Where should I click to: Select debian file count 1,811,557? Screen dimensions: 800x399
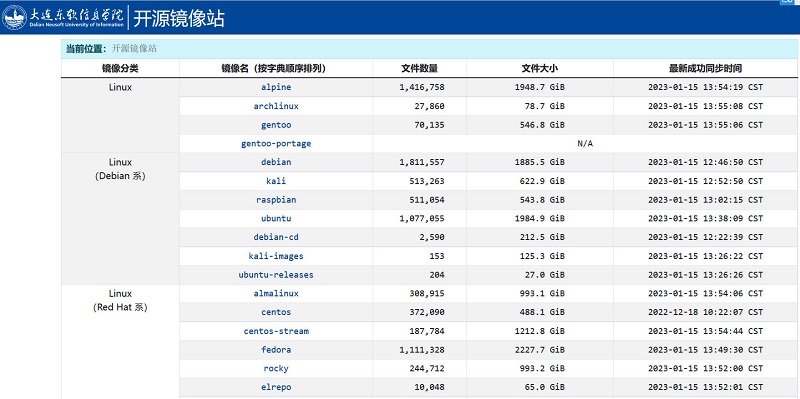pyautogui.click(x=422, y=162)
